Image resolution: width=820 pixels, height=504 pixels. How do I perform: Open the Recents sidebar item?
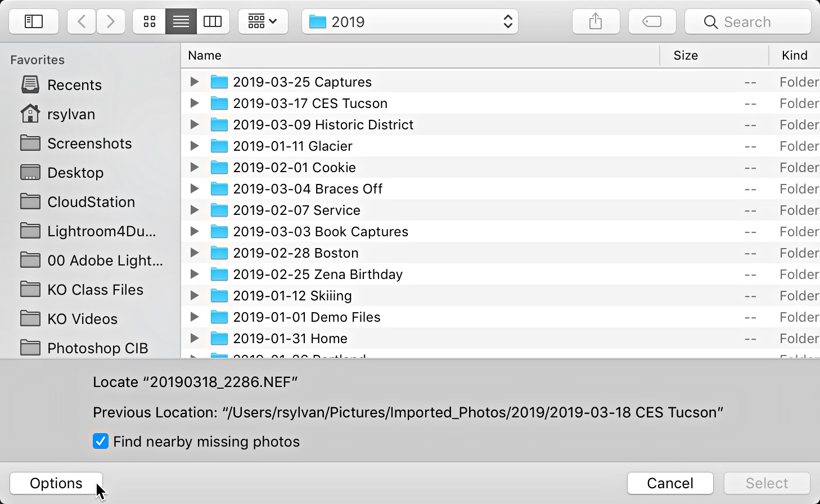(74, 84)
